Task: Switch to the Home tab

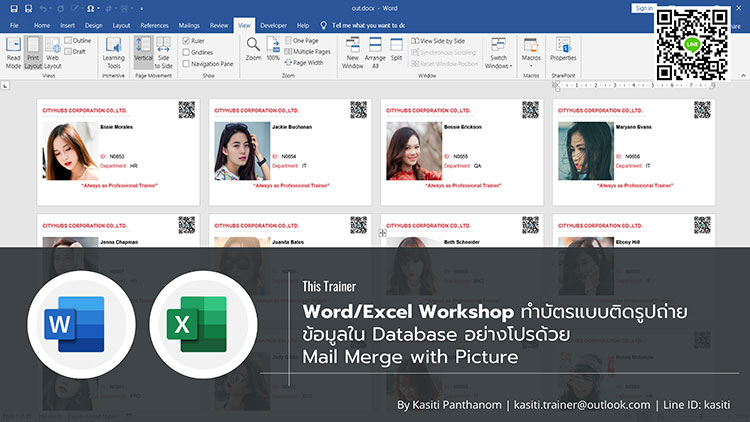Action: (x=42, y=25)
